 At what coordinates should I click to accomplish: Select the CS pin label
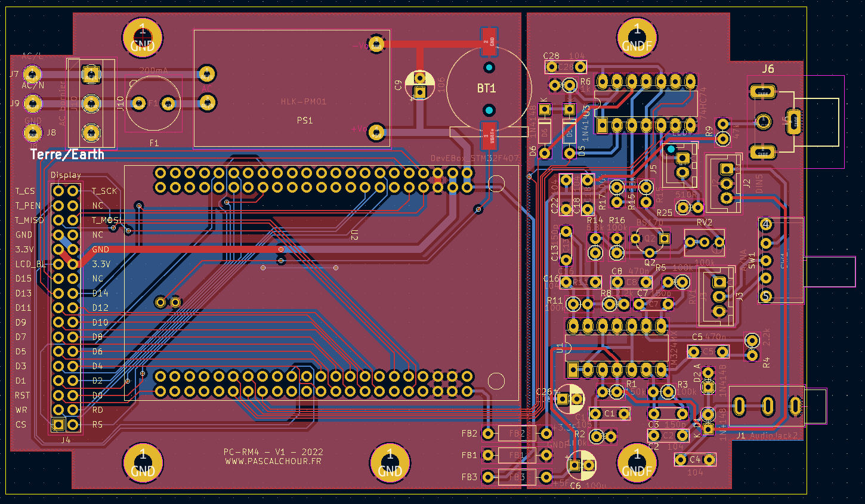(21, 425)
